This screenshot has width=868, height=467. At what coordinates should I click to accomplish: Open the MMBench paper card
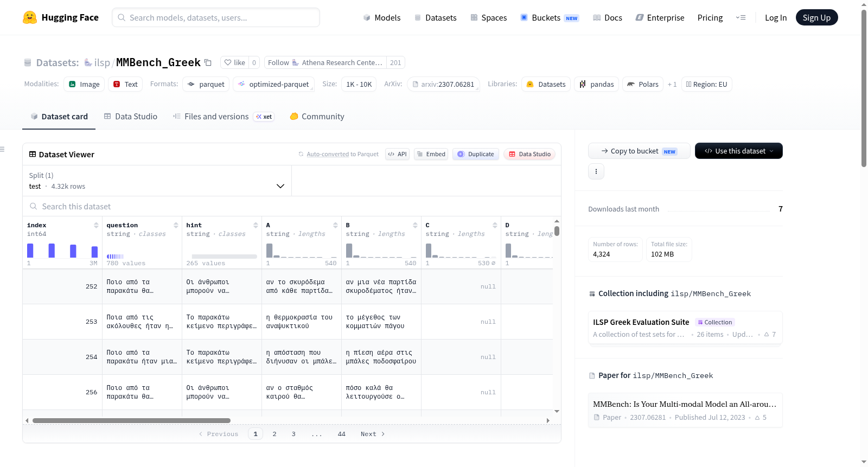tap(685, 410)
